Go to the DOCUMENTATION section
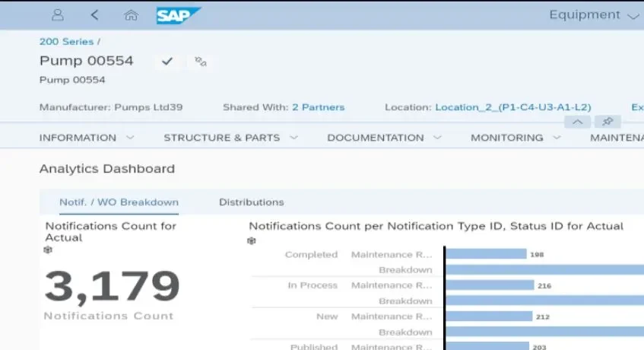The image size is (644, 350). click(376, 138)
